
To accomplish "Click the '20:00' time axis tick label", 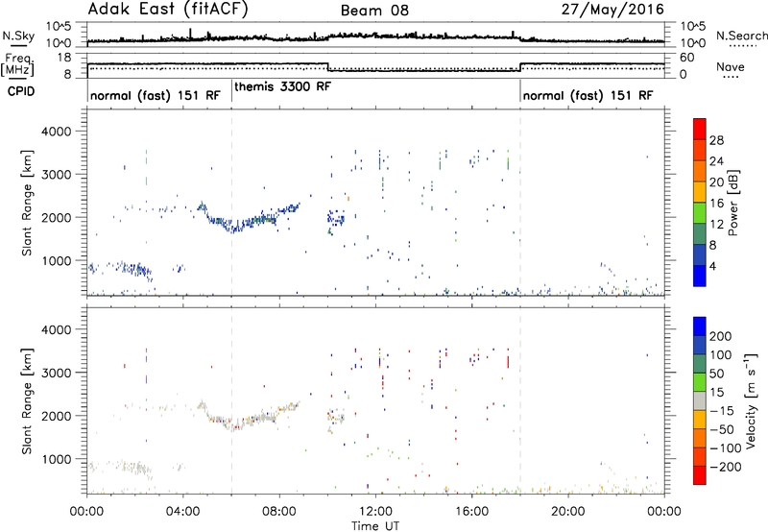I will [568, 512].
